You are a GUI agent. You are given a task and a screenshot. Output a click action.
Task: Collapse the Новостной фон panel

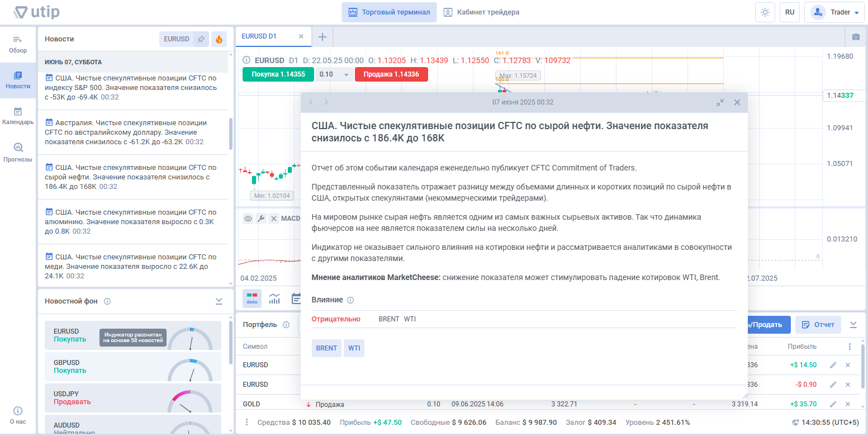pos(219,301)
